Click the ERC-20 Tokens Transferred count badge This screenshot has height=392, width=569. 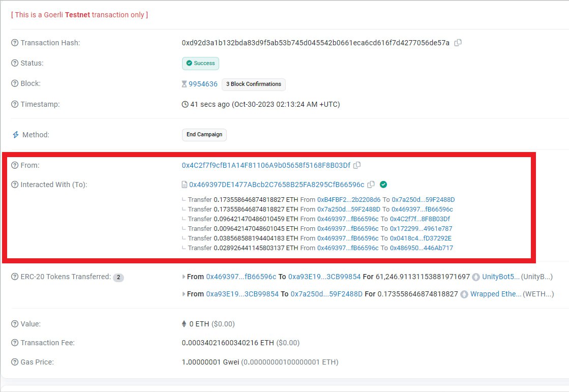(118, 277)
